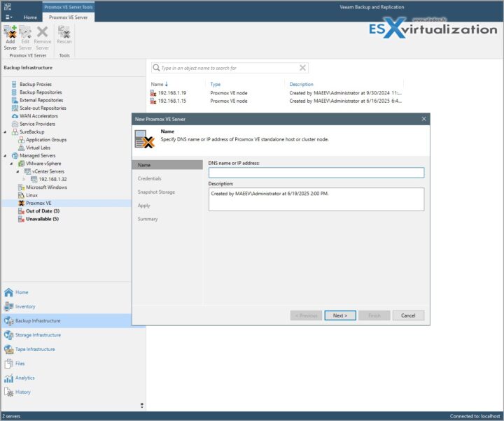Sort server list by Name column
Viewport: 504px width, 421px height.
[157, 84]
